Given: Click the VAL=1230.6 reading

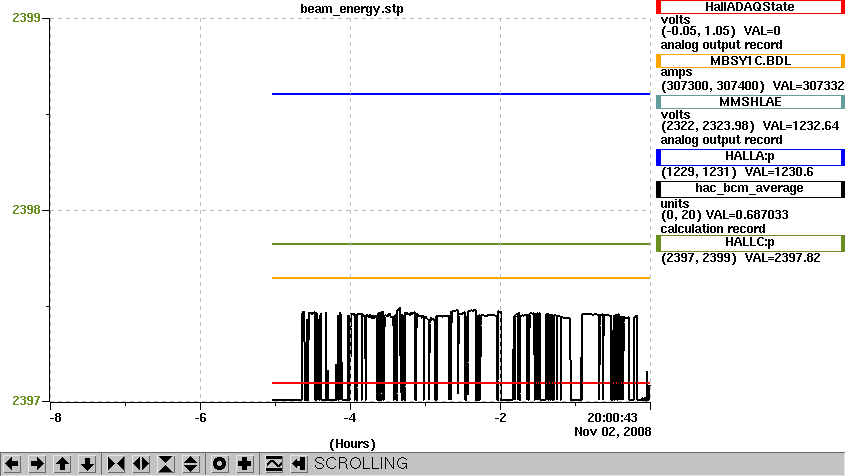Looking at the screenshot, I should pos(779,172).
